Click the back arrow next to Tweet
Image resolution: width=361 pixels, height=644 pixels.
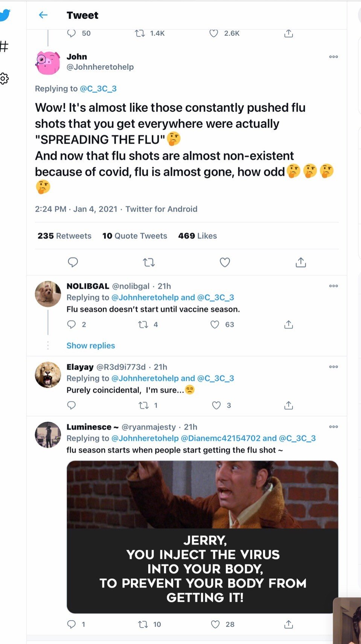point(43,15)
